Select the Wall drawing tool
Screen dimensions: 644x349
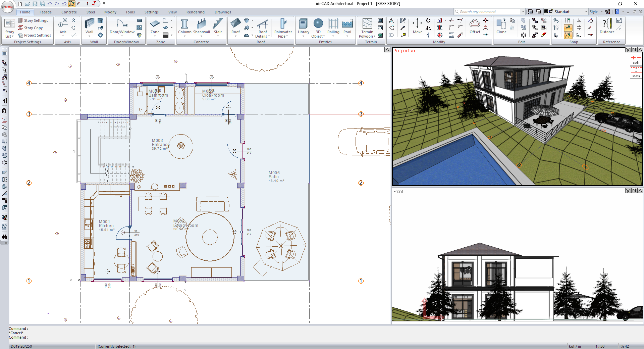pos(89,27)
